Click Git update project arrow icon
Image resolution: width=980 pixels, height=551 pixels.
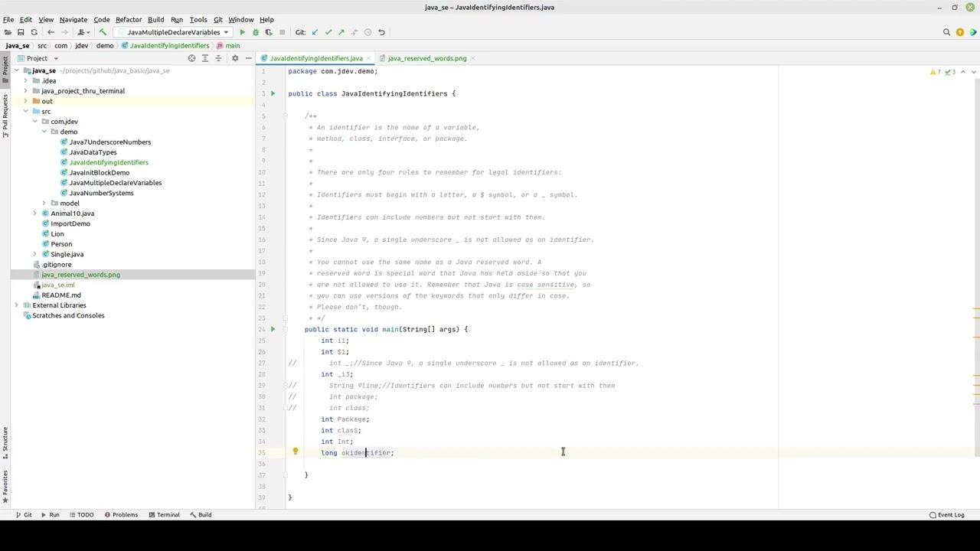tap(315, 32)
